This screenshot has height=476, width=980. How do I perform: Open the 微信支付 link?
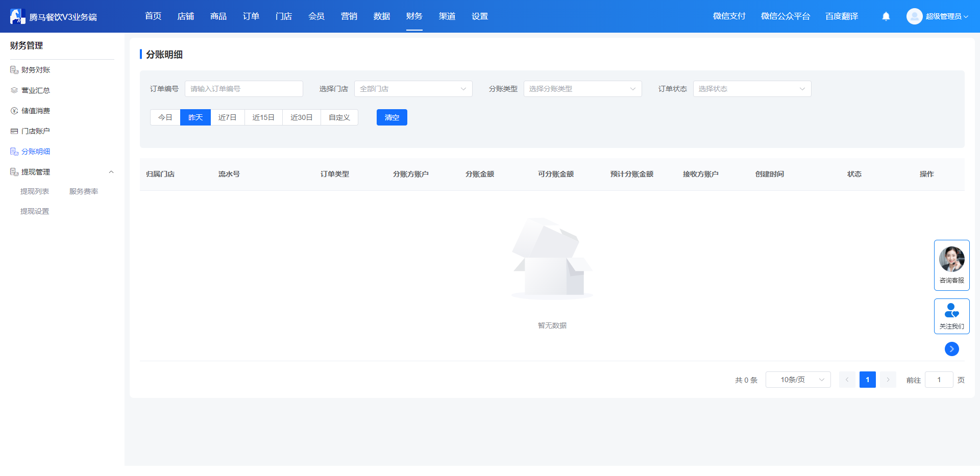(x=729, y=16)
